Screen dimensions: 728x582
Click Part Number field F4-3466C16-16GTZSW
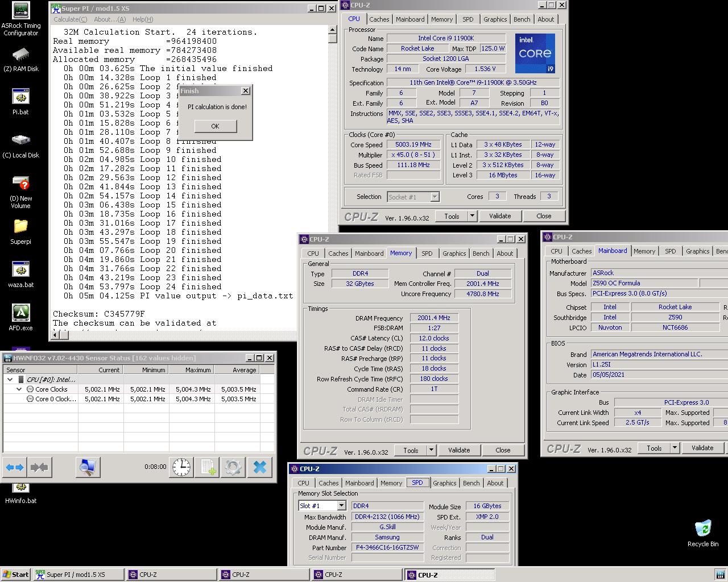[x=387, y=548]
